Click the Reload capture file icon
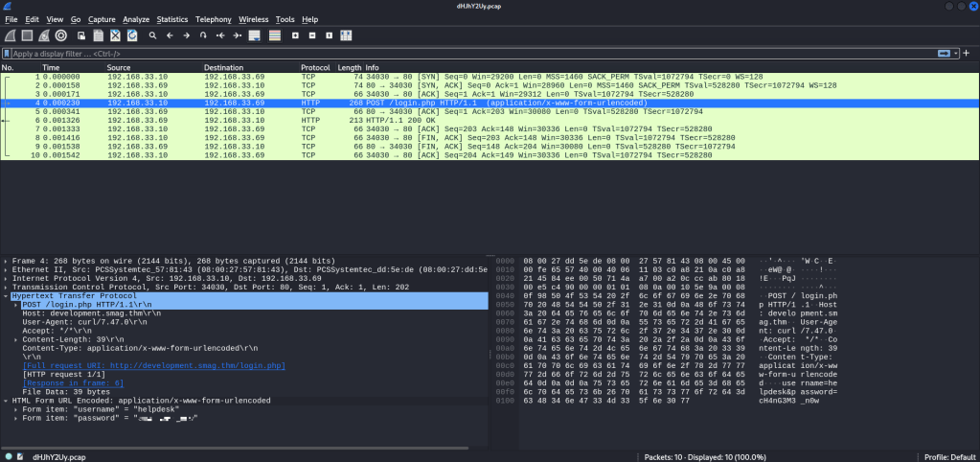The image size is (980, 462). coord(132,35)
